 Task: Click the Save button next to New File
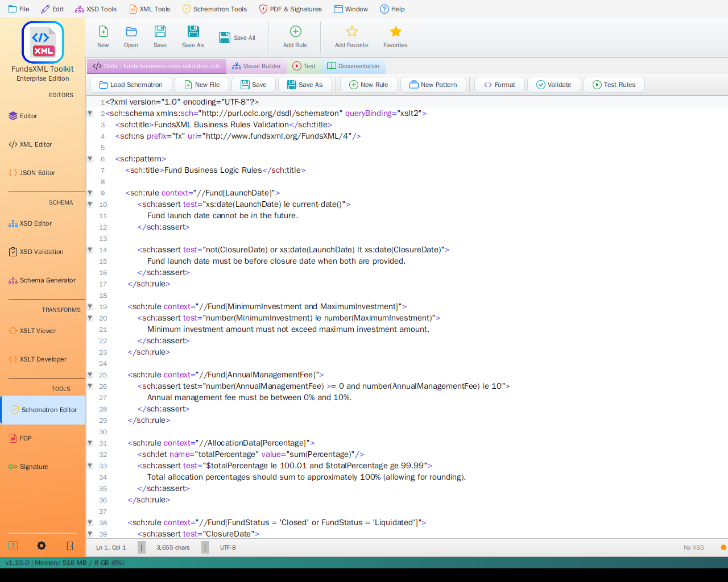coord(254,85)
